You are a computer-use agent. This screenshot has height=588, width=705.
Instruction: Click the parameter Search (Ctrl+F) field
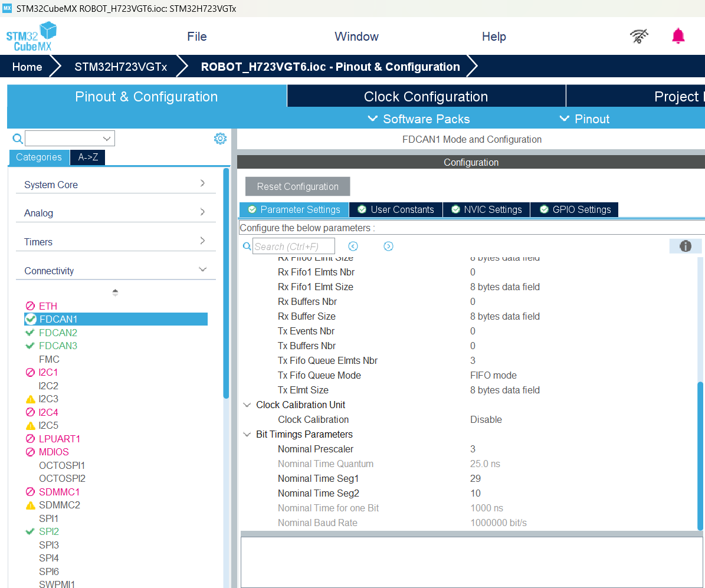coord(294,247)
